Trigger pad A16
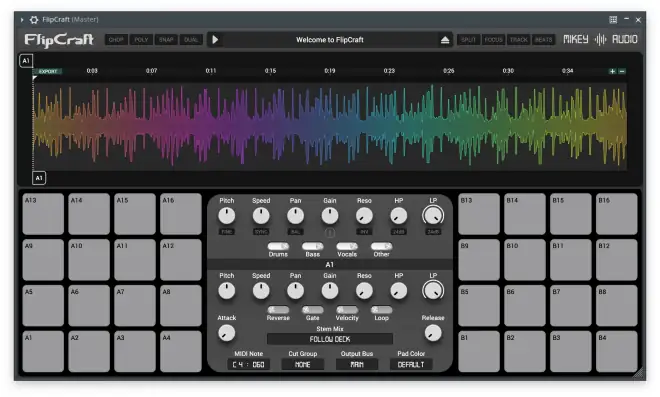The width and height of the screenshot is (660, 397). point(181,214)
